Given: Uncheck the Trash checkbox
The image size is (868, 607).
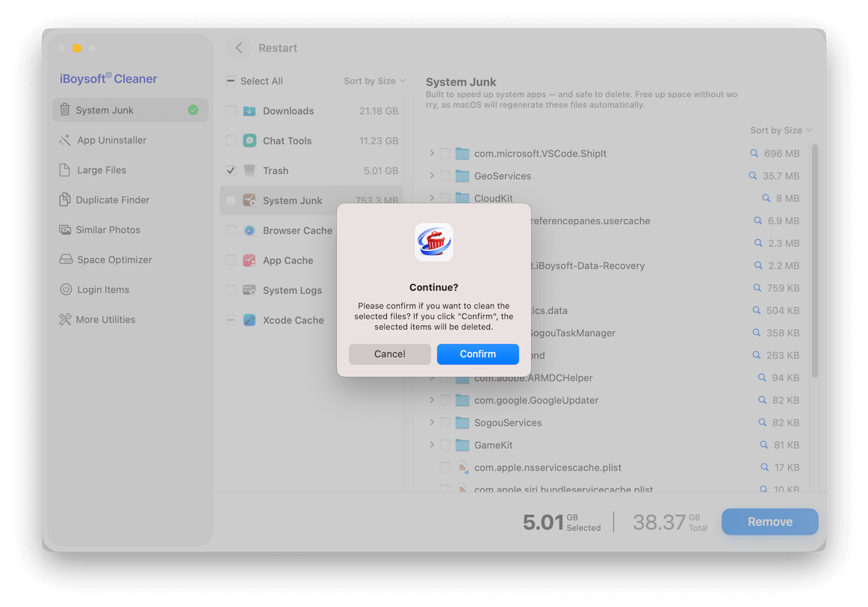Looking at the screenshot, I should 231,171.
